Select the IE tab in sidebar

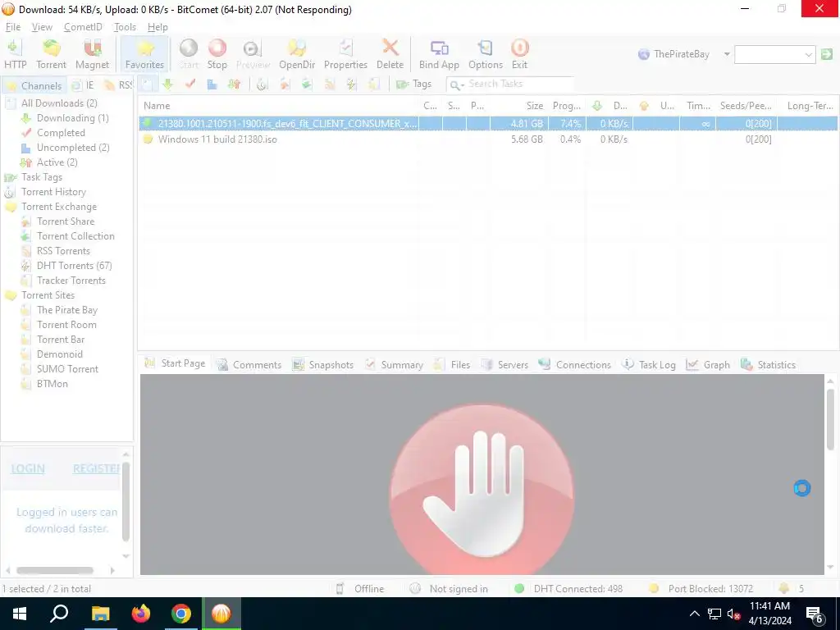click(x=84, y=85)
